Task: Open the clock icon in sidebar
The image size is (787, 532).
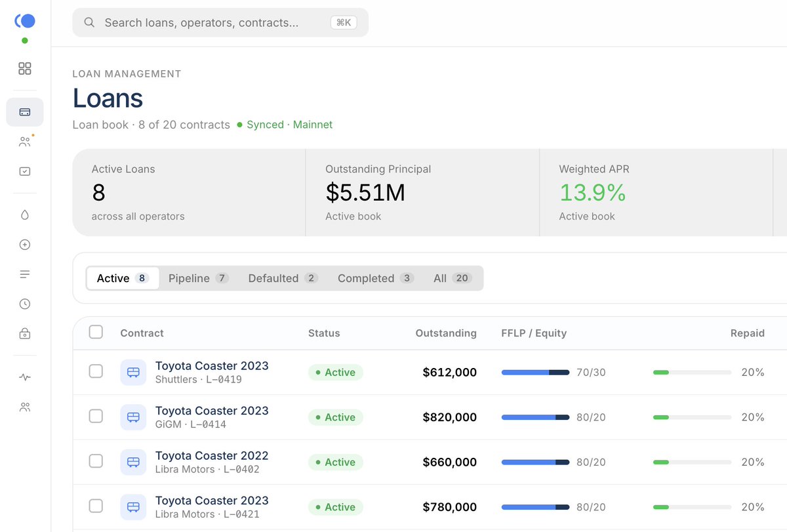Action: tap(25, 304)
